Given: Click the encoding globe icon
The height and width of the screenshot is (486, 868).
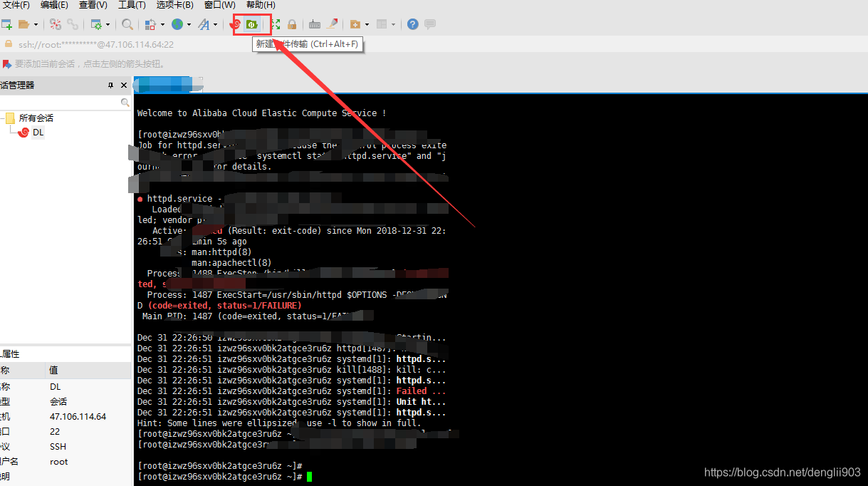Looking at the screenshot, I should pyautogui.click(x=177, y=24).
